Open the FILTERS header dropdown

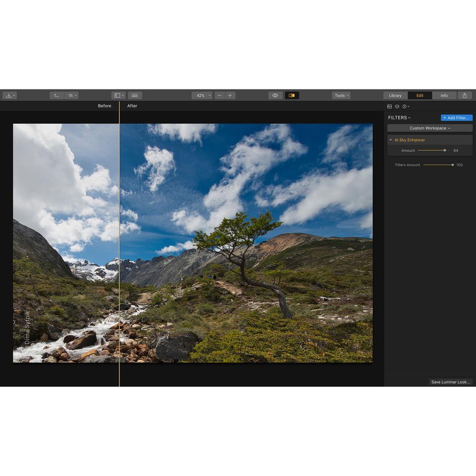pos(399,118)
